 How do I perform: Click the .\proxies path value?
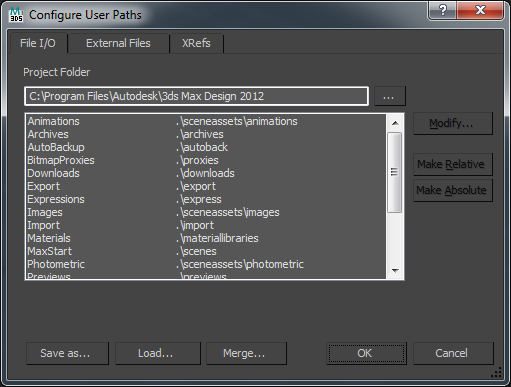point(197,160)
